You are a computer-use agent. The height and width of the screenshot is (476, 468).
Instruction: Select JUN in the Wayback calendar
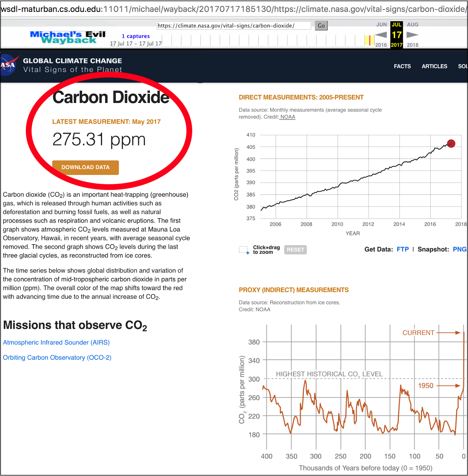click(x=381, y=25)
